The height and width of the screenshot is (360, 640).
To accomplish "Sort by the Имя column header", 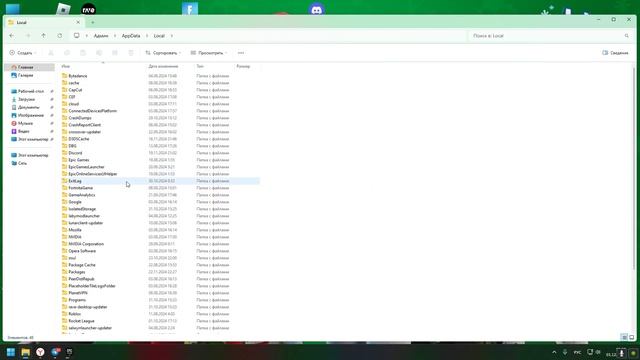I will click(66, 66).
